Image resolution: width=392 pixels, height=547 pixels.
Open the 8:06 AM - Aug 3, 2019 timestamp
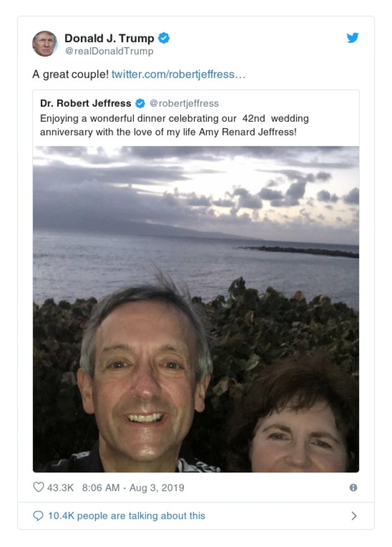pyautogui.click(x=133, y=488)
